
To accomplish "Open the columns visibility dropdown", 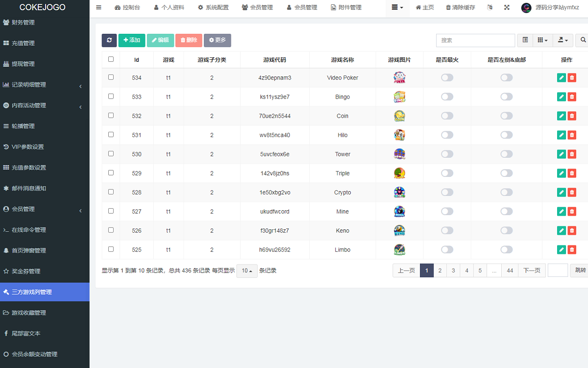I will coord(542,40).
